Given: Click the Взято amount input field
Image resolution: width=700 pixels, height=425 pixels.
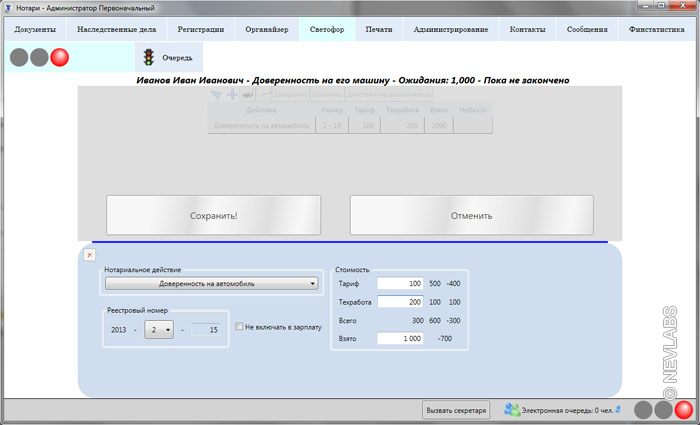Looking at the screenshot, I should pyautogui.click(x=401, y=339).
